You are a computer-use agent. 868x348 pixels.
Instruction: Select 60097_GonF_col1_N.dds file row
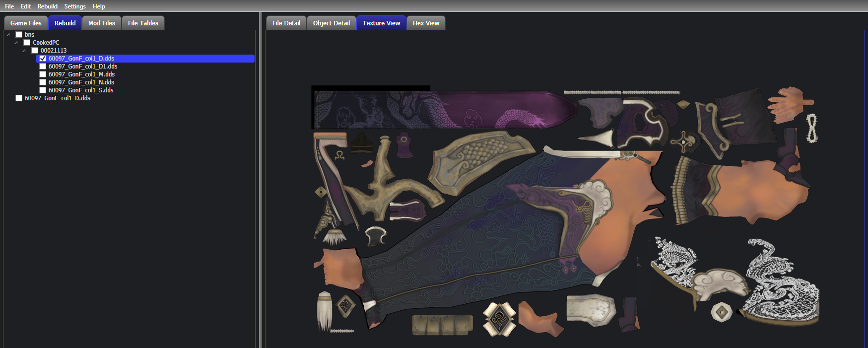(x=81, y=82)
